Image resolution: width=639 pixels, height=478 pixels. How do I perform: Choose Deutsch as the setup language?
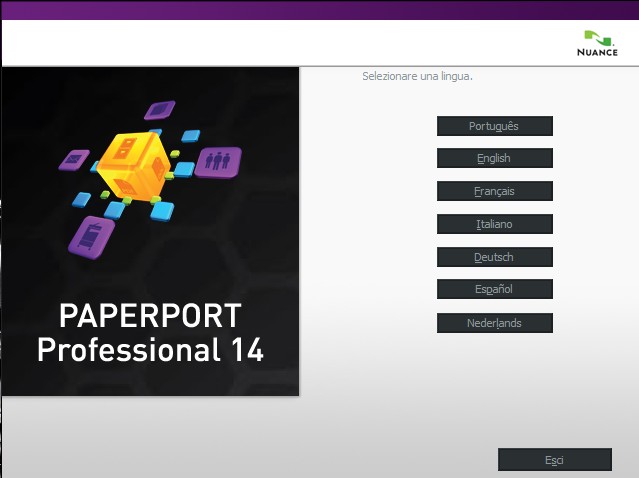(495, 257)
